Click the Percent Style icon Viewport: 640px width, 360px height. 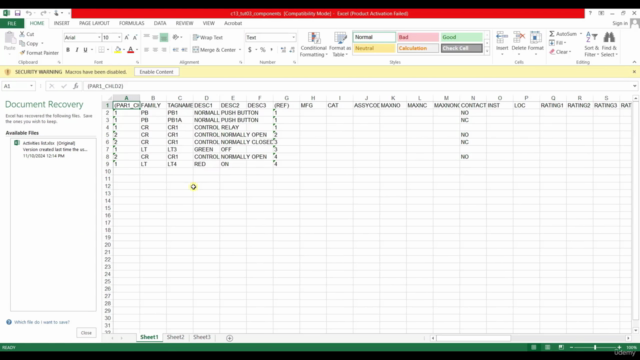263,50
